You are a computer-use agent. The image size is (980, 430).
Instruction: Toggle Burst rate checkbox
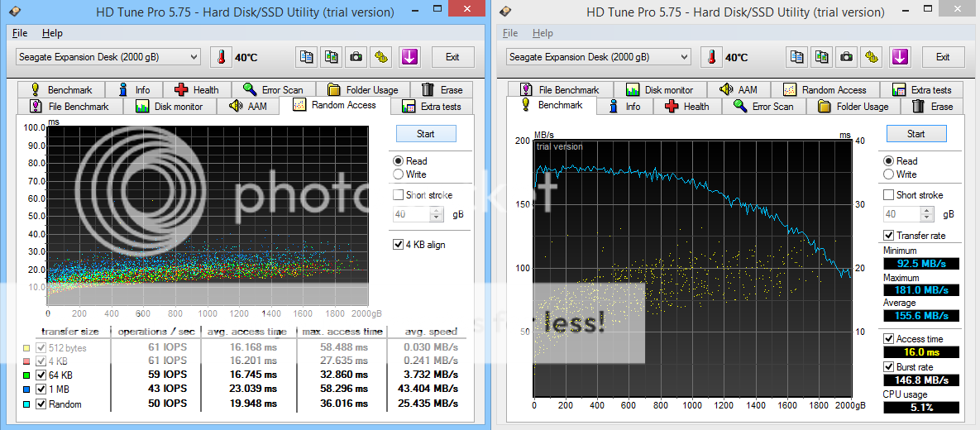tap(889, 367)
